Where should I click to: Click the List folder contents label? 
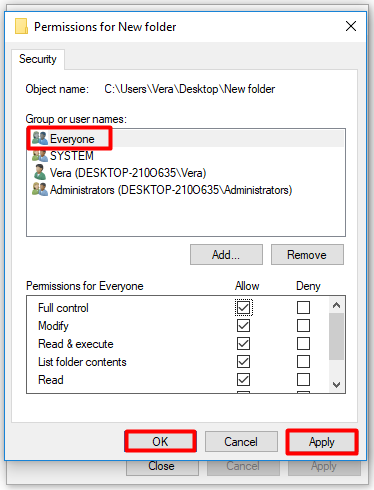82,362
